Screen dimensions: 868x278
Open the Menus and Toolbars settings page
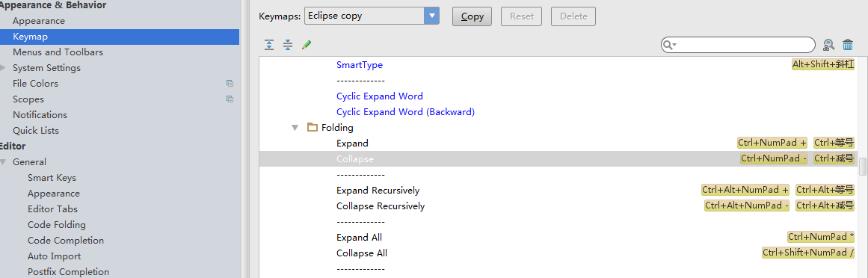pos(58,52)
